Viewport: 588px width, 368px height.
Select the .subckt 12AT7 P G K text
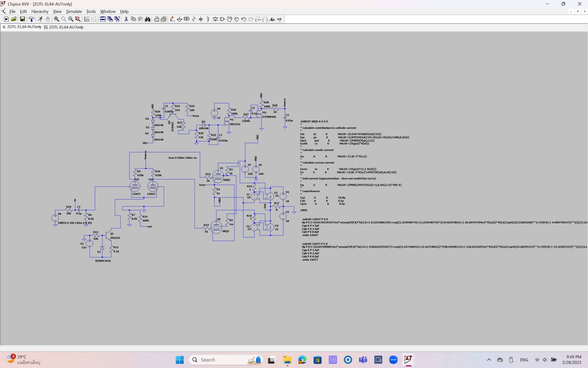[315, 244]
